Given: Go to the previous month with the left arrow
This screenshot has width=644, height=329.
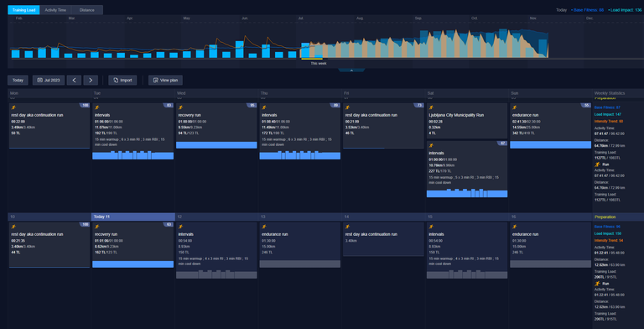Looking at the screenshot, I should point(74,81).
